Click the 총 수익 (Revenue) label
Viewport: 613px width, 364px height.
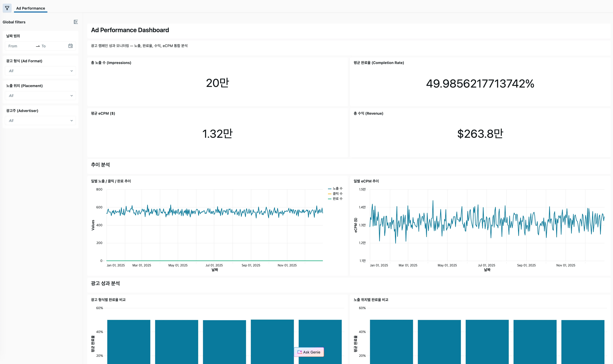[368, 113]
